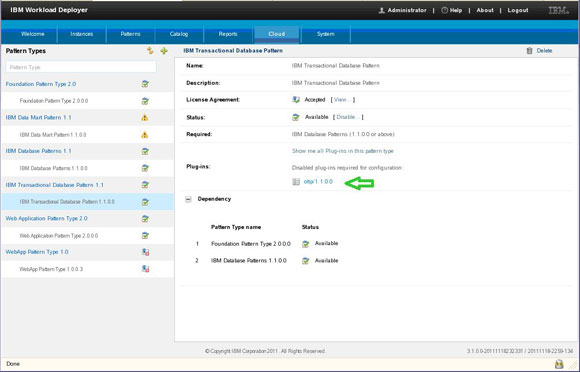Click the Logout link
Image resolution: width=580 pixels, height=372 pixels.
point(518,10)
